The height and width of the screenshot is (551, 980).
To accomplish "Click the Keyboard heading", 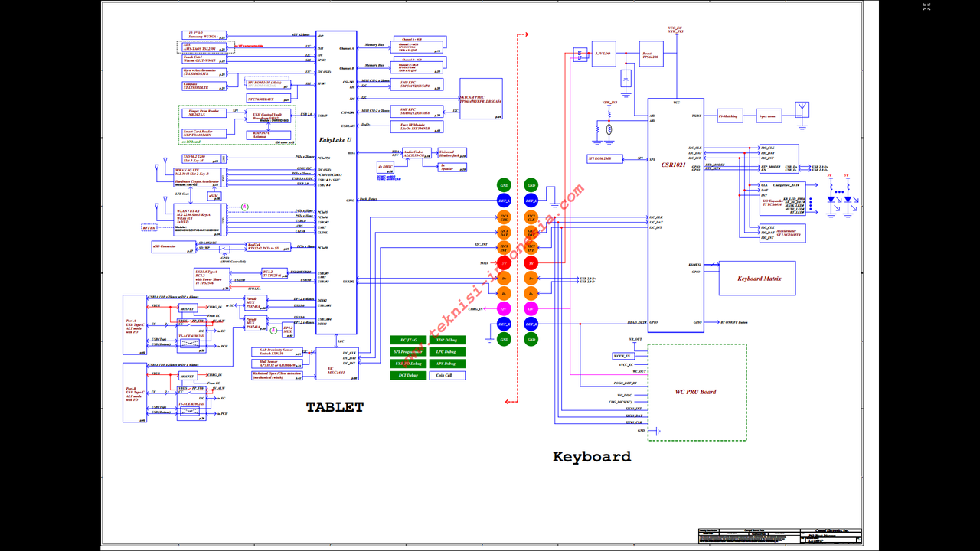I will pos(592,457).
